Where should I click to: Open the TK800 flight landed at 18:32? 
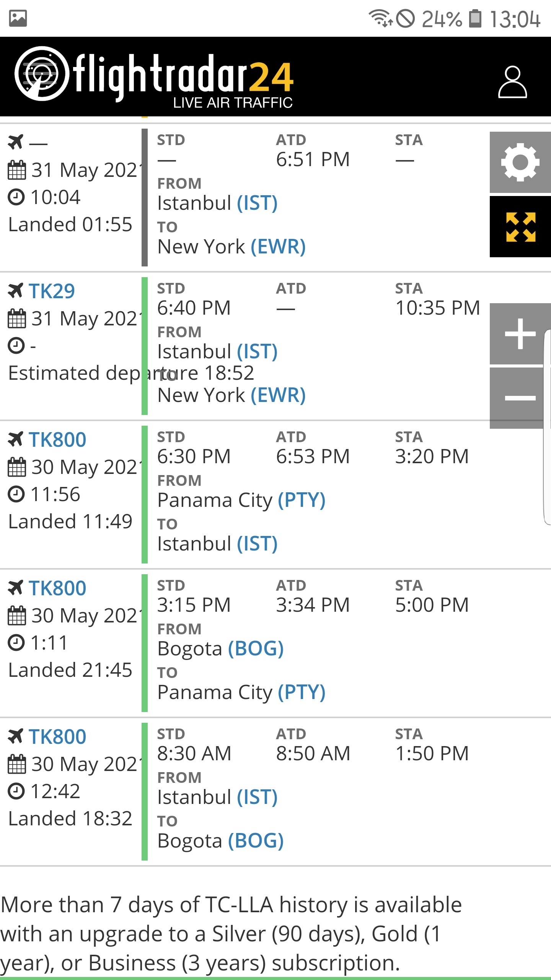point(57,737)
